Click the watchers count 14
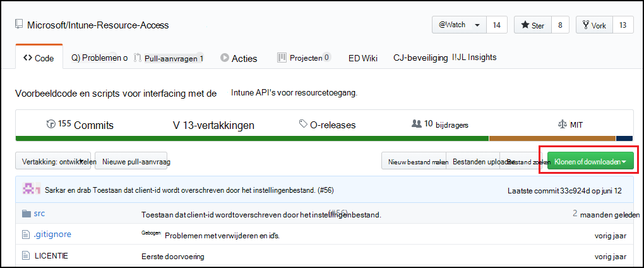 [x=496, y=25]
